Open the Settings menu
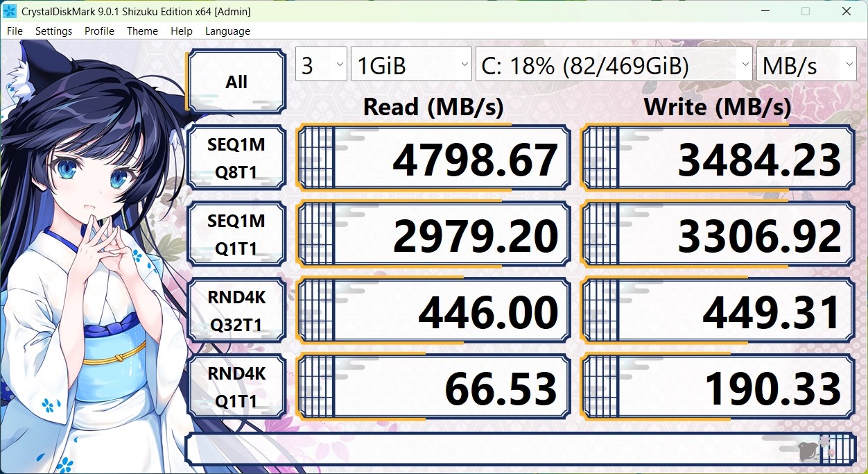This screenshot has height=474, width=868. tap(53, 31)
